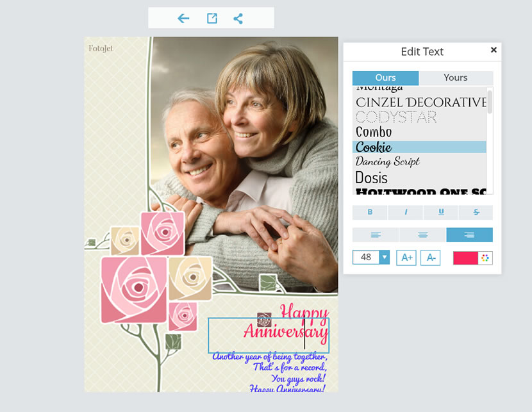Click the back arrow icon
532x412 pixels.
(183, 19)
